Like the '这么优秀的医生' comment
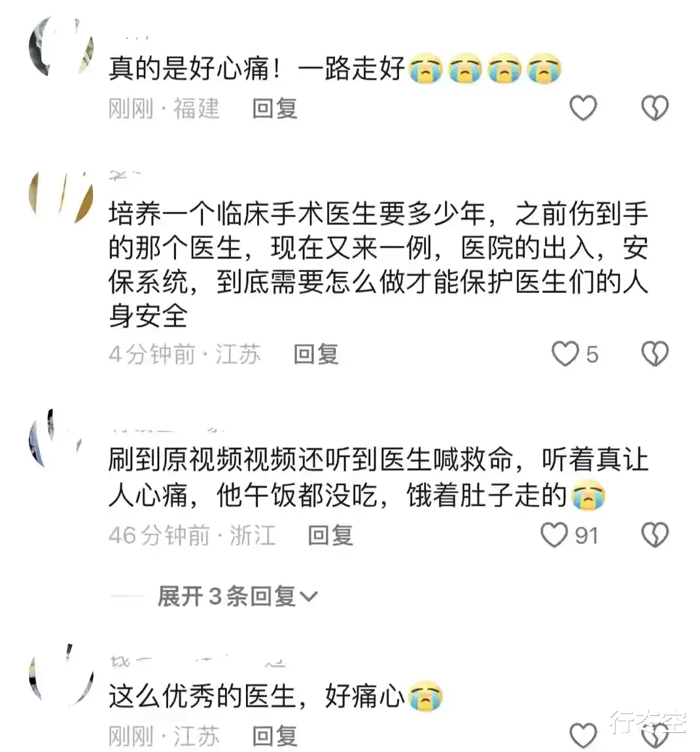The image size is (700, 752). point(583,735)
